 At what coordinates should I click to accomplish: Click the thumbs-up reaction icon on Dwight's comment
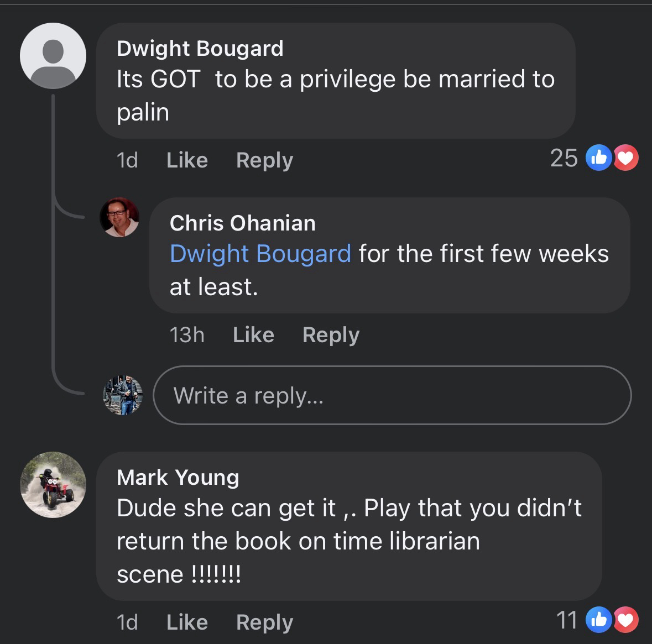tap(599, 158)
